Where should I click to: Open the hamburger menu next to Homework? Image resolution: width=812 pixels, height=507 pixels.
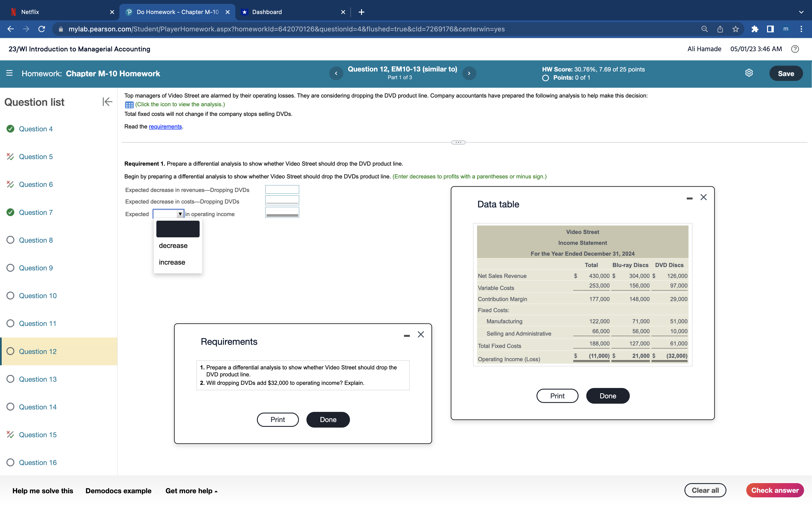9,73
